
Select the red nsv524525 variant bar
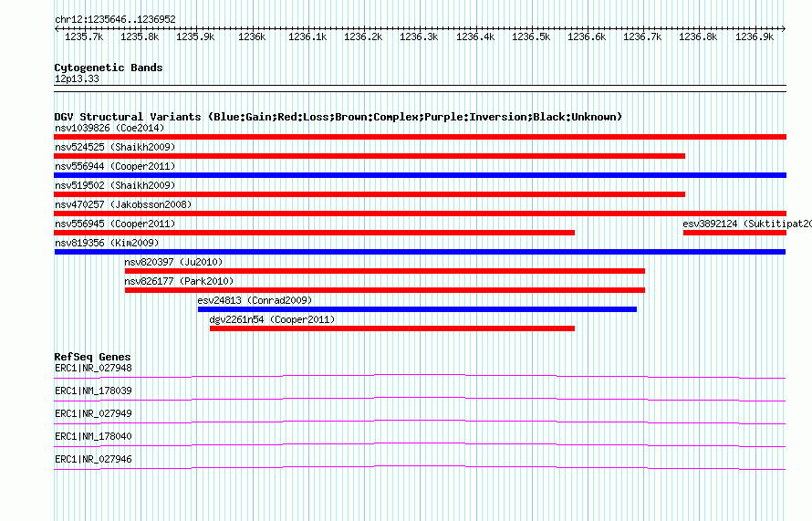(x=370, y=156)
